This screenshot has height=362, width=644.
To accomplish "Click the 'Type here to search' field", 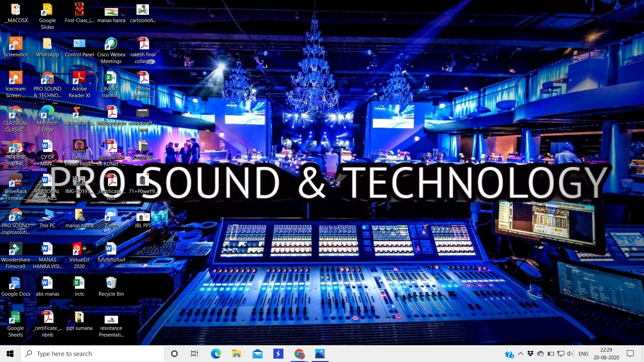I will pos(92,353).
